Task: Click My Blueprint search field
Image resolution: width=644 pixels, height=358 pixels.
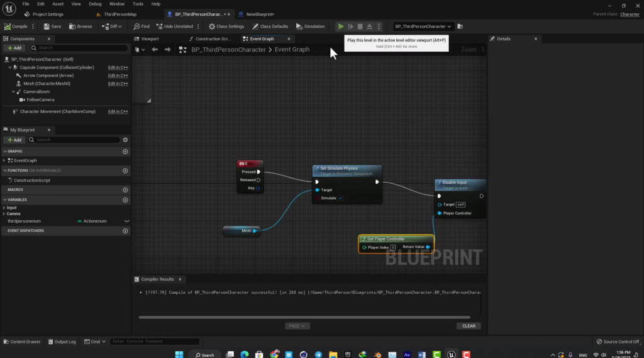Action: (x=74, y=140)
